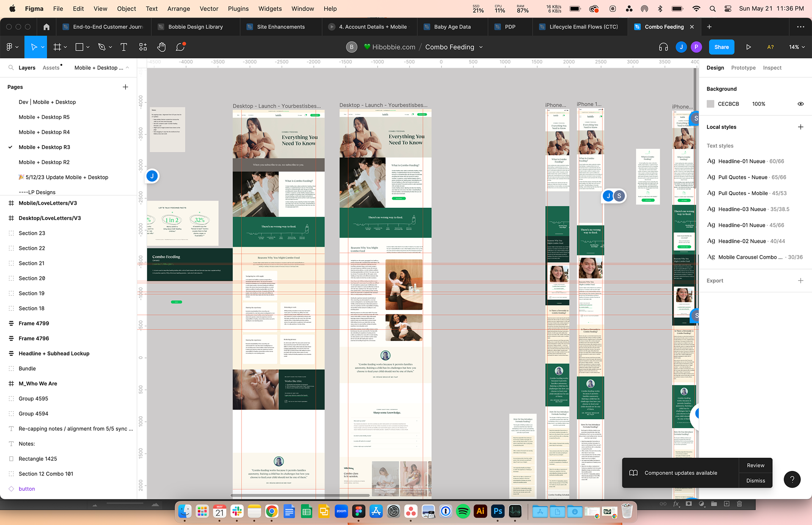Open the Resources components tool
Viewport: 812px width, 525px height.
pos(143,47)
